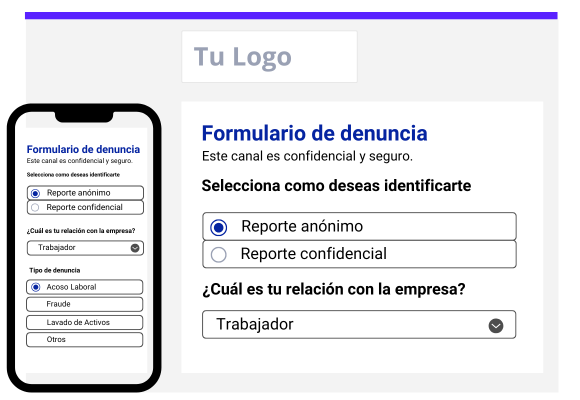The height and width of the screenshot is (400, 580).
Task: Click phone 'Formulario de denuncia' title
Action: pos(83,149)
